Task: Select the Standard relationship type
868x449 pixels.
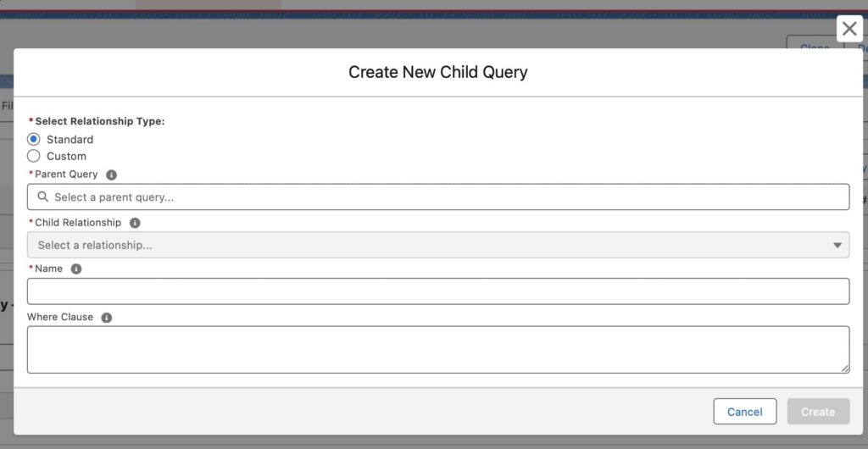Action: (34, 139)
